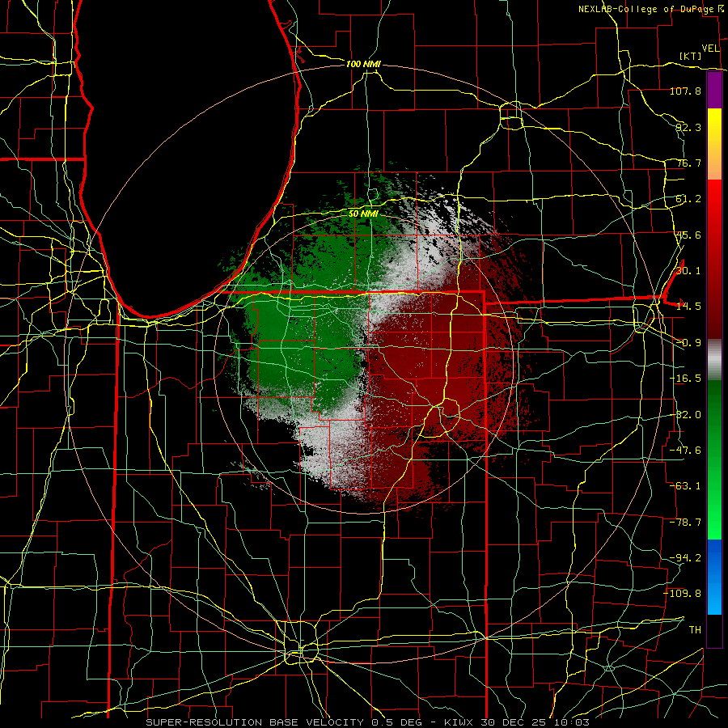This screenshot has height=728, width=728.
Task: Click the [KT] units label
Action: [691, 56]
